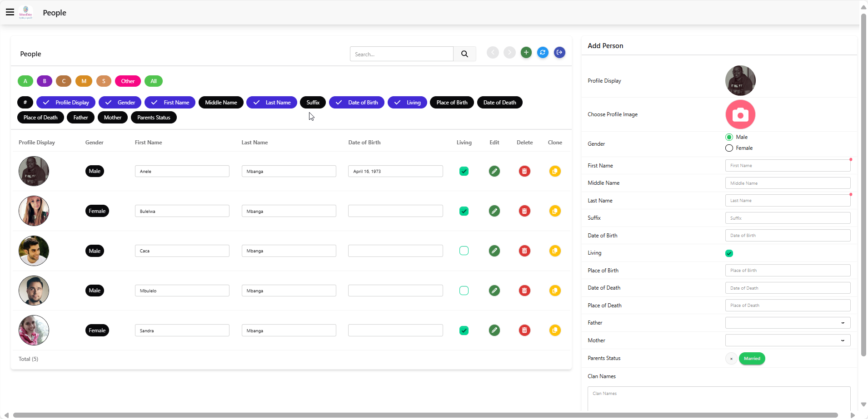Clone the Mbulelo Mbanga record
The width and height of the screenshot is (868, 419).
[x=555, y=291]
